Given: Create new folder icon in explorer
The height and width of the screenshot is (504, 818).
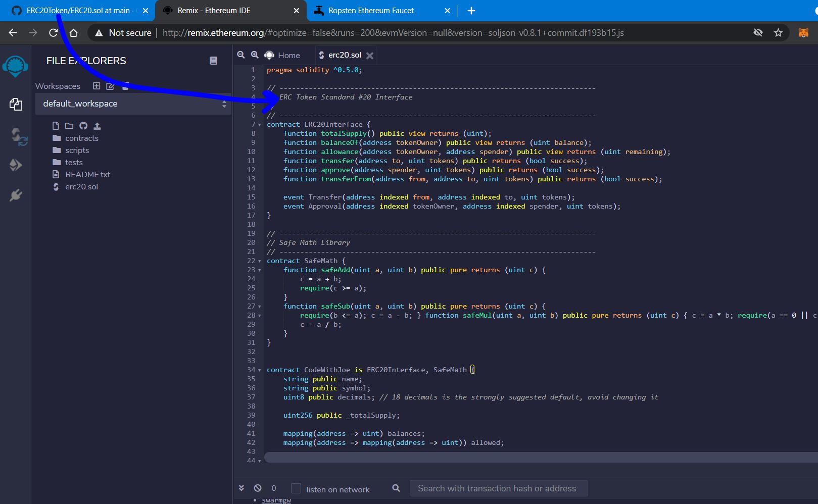Looking at the screenshot, I should [x=69, y=126].
